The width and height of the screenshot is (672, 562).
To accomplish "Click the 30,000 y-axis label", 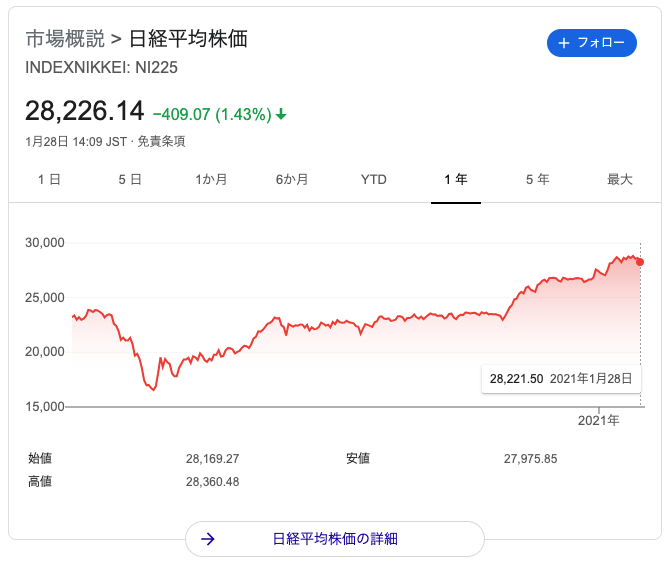I will click(45, 243).
